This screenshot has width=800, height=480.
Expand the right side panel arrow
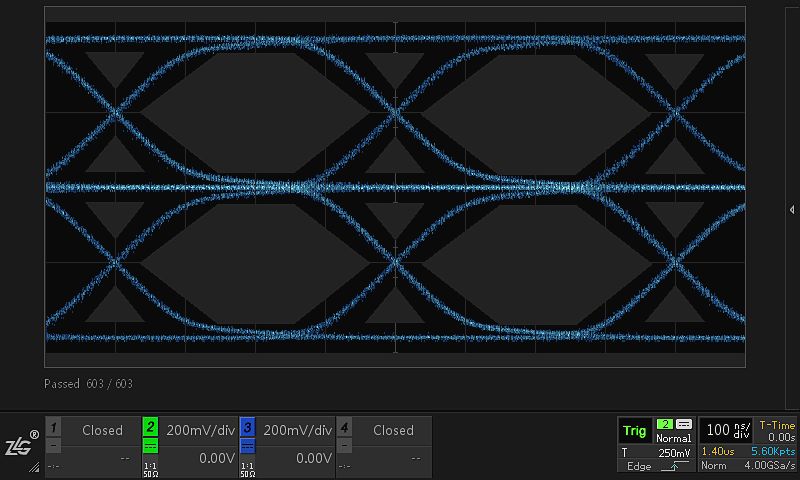792,210
